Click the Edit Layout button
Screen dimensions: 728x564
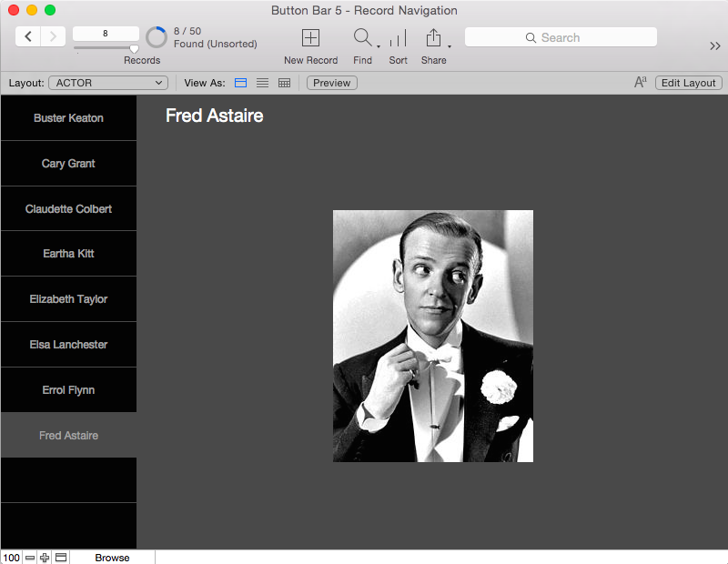[688, 83]
